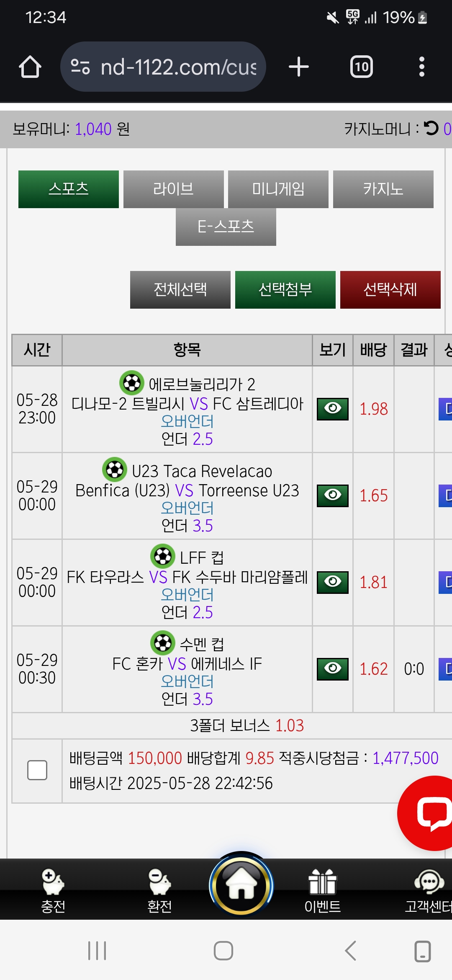Tick the bet slip checkbox

click(37, 770)
